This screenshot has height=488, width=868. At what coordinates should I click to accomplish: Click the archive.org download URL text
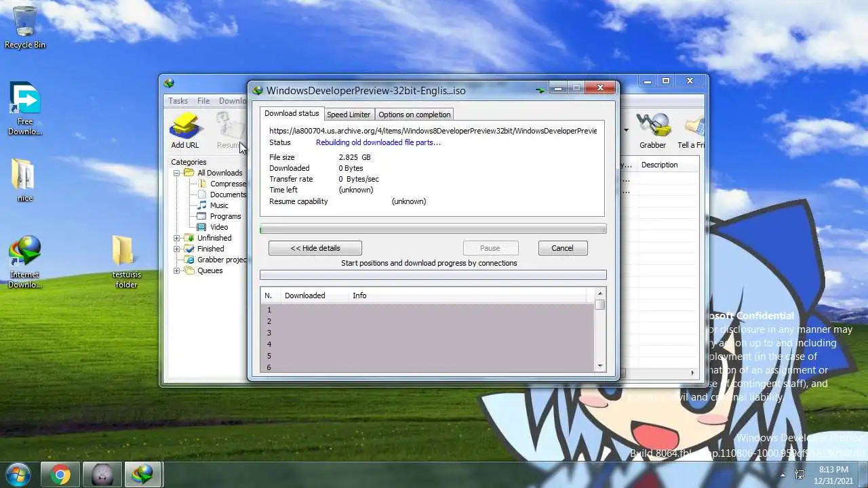(433, 131)
